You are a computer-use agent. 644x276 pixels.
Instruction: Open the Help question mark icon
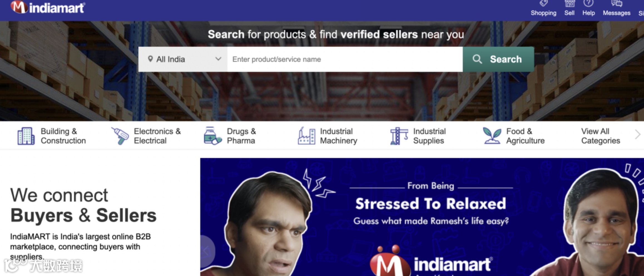coord(588,3)
